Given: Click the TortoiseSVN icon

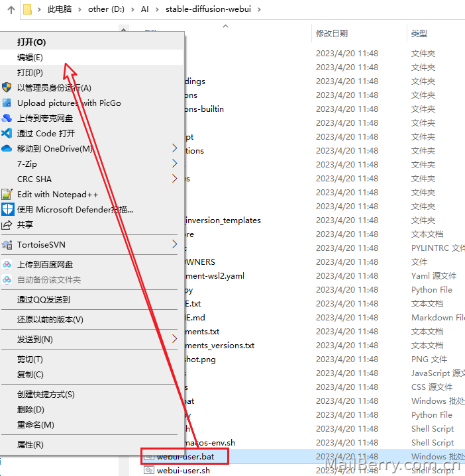Looking at the screenshot, I should 7,245.
